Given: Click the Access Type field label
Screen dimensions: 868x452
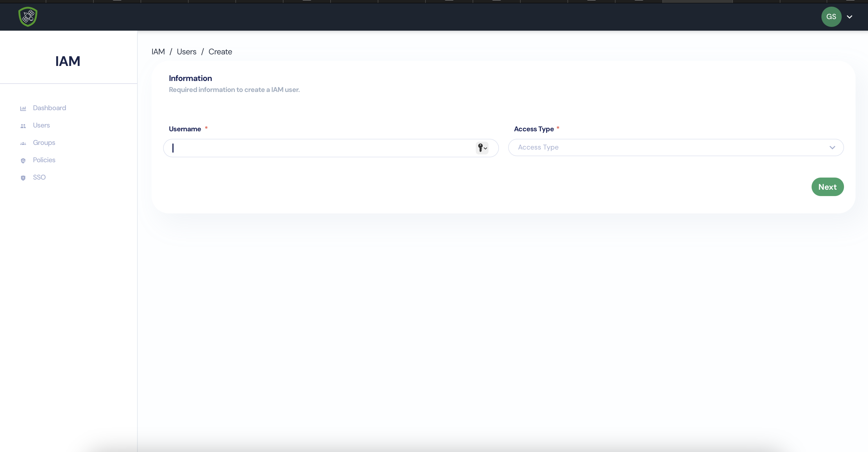Looking at the screenshot, I should tap(533, 129).
